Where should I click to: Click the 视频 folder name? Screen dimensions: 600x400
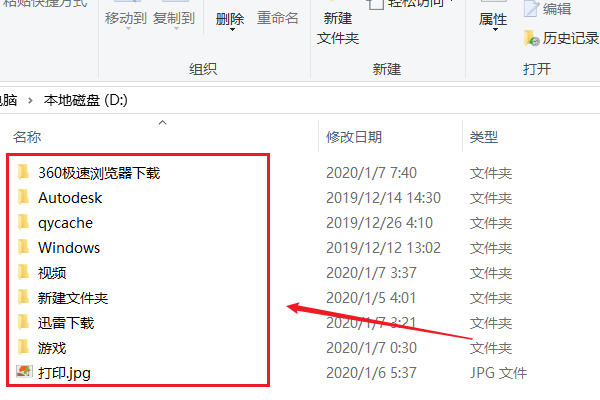[x=52, y=273]
